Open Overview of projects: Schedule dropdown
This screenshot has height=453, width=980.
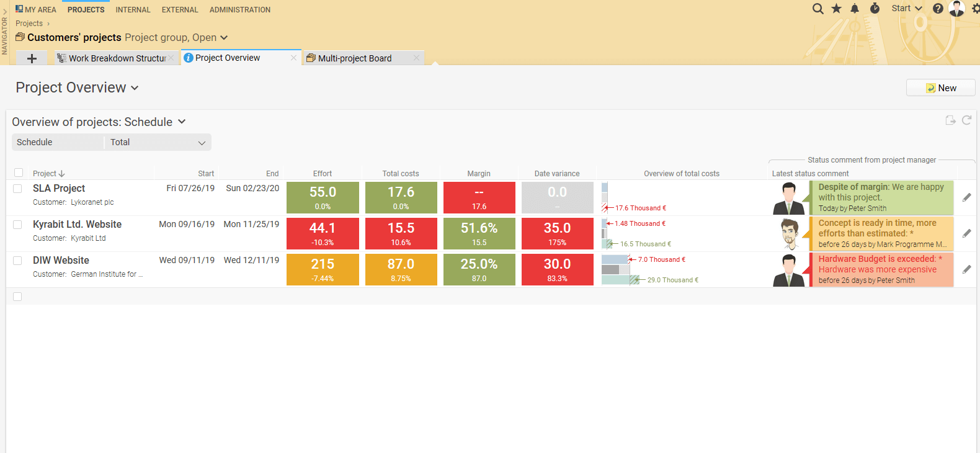[99, 122]
